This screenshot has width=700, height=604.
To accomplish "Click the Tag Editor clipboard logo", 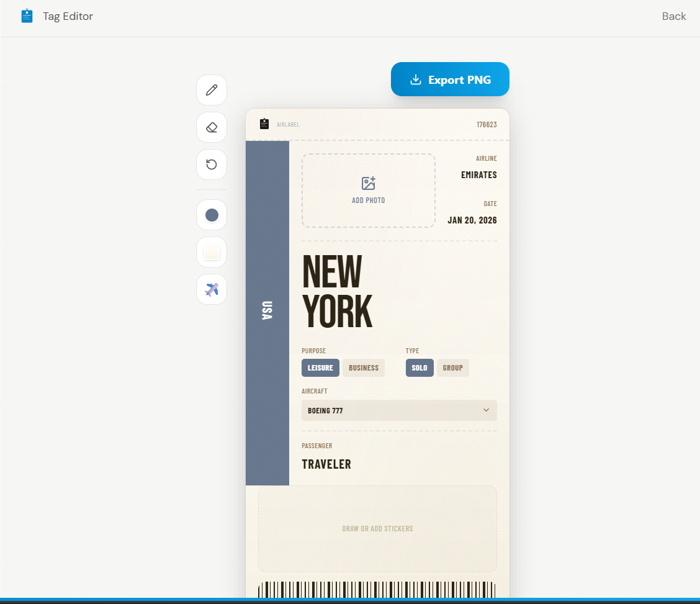I will pyautogui.click(x=26, y=16).
